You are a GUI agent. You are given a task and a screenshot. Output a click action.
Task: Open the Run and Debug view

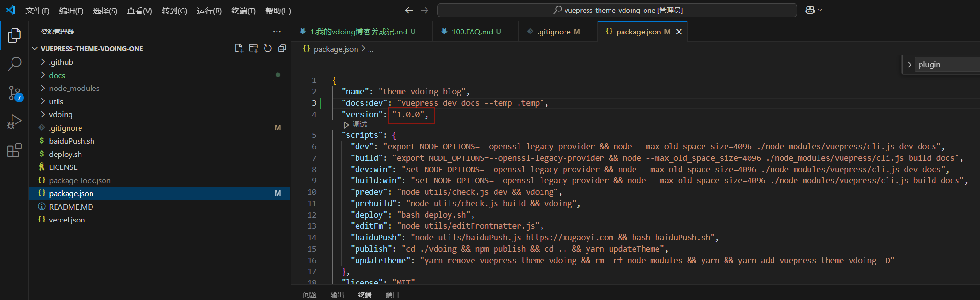(14, 122)
